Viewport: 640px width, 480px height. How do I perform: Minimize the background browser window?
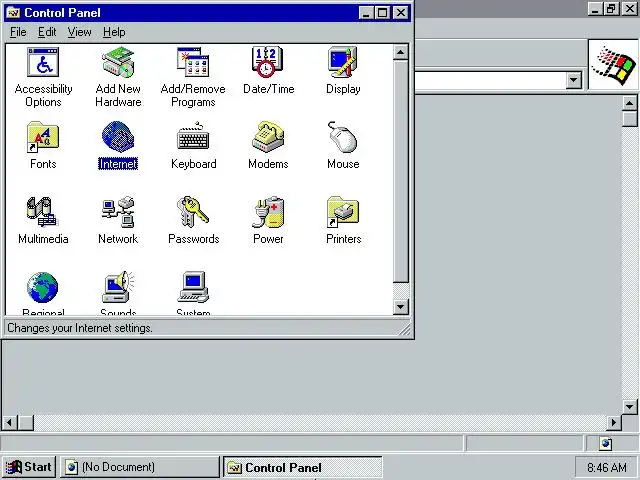click(x=595, y=9)
